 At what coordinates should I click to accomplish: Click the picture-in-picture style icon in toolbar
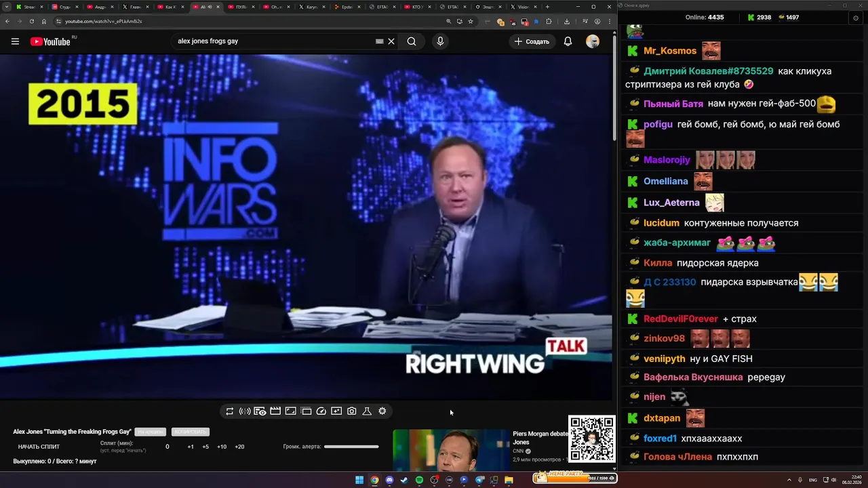coord(290,411)
